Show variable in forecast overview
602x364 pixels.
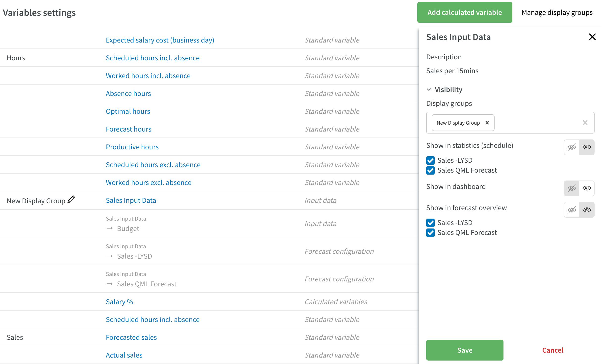point(587,210)
